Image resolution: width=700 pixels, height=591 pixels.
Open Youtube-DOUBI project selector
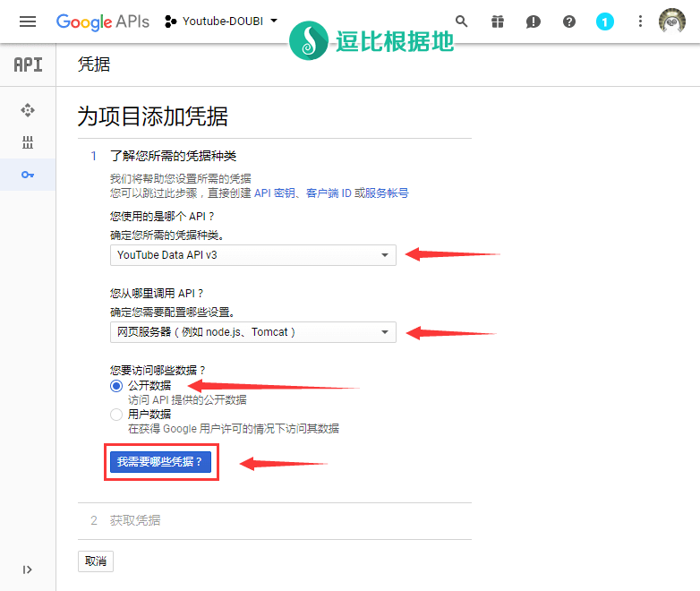(221, 21)
